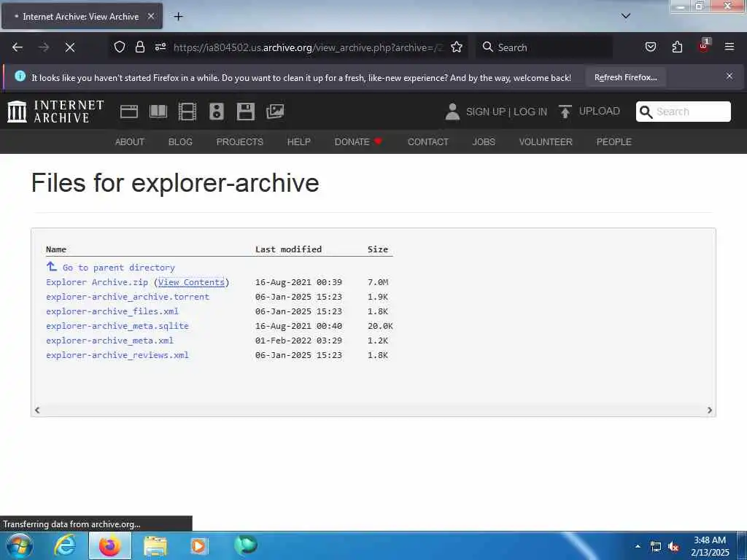Click the Refresh Firefox... button

(625, 77)
